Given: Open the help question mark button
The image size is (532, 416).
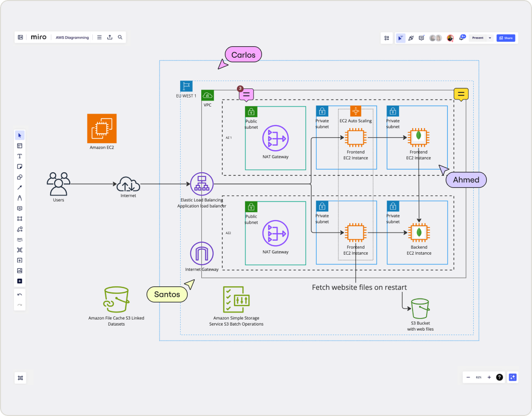Looking at the screenshot, I should click(499, 377).
